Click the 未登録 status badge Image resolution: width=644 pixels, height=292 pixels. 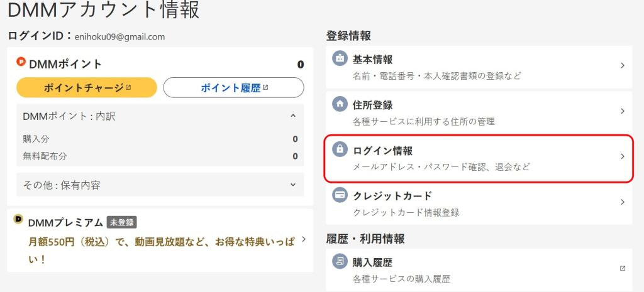[x=121, y=222]
